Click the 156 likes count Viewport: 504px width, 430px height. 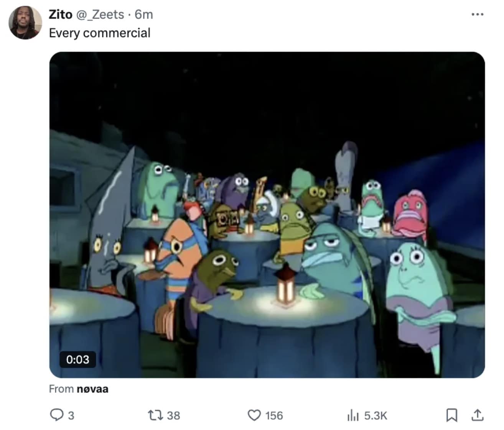click(x=274, y=415)
